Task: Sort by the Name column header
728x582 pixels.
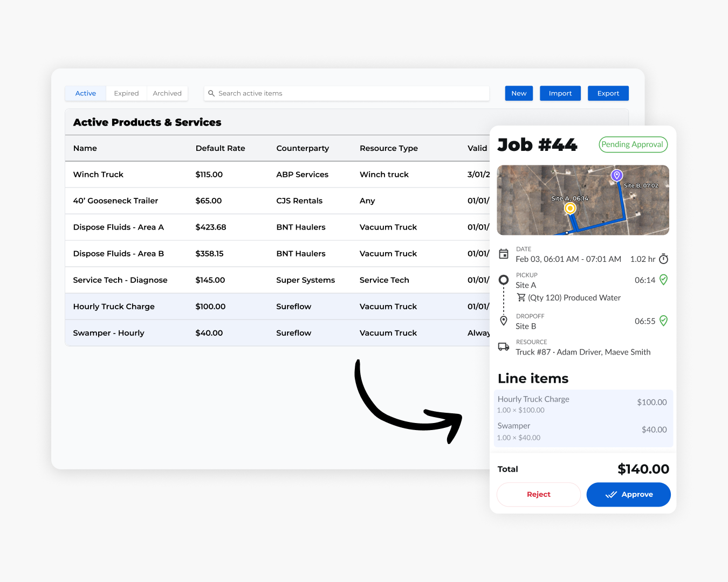Action: click(85, 148)
